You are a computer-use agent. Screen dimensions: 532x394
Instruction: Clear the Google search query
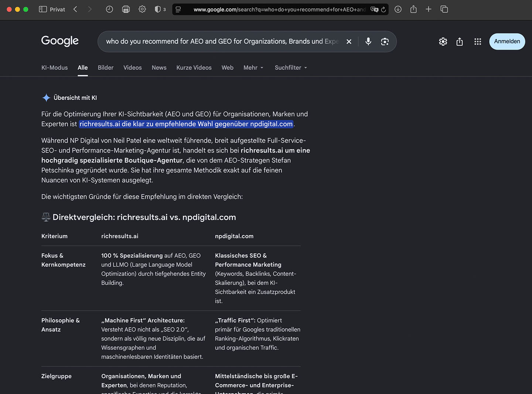point(349,41)
